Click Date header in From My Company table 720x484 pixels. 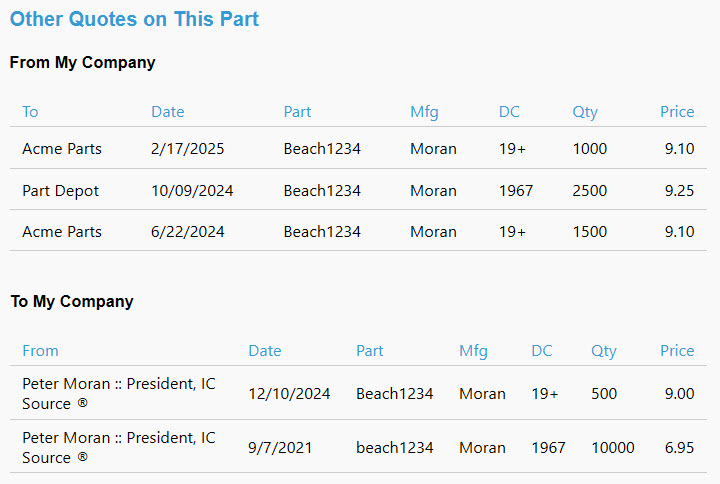tap(168, 112)
